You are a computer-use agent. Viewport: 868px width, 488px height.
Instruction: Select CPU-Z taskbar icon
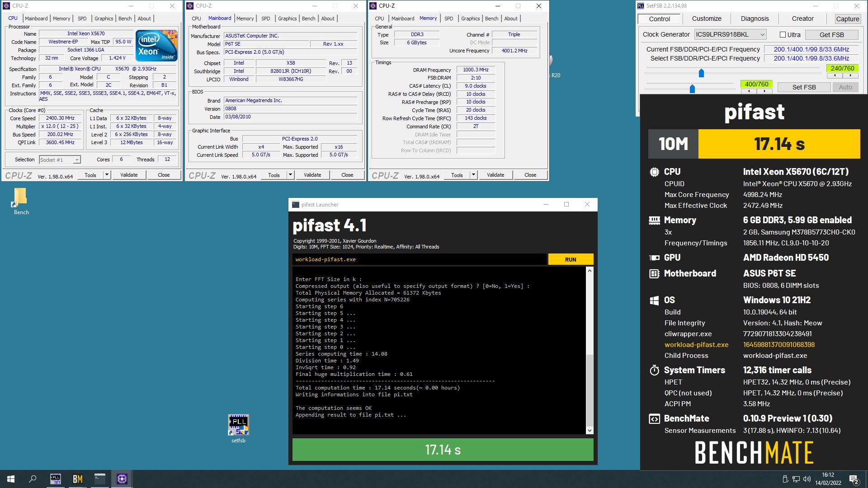coord(122,479)
